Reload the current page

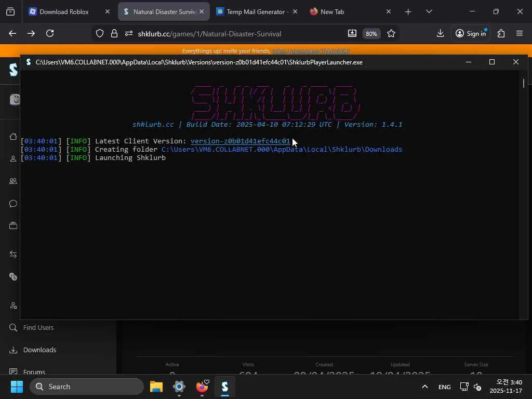(x=50, y=34)
